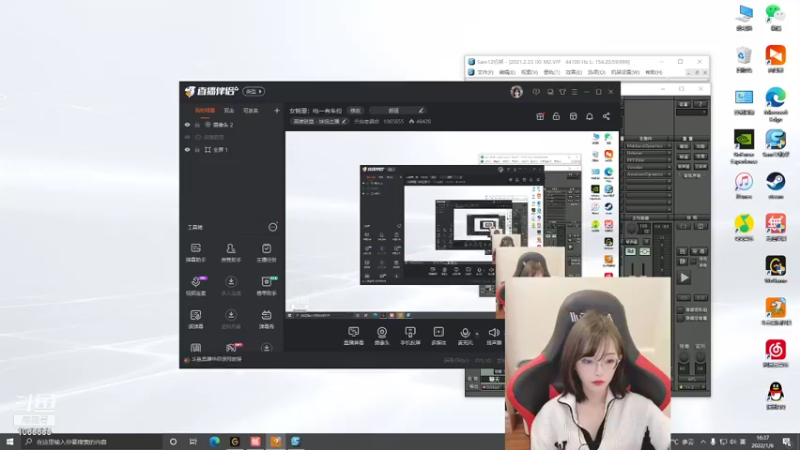Click the mode pill next to the logo
Viewport: 800px width, 450px height.
click(x=253, y=91)
